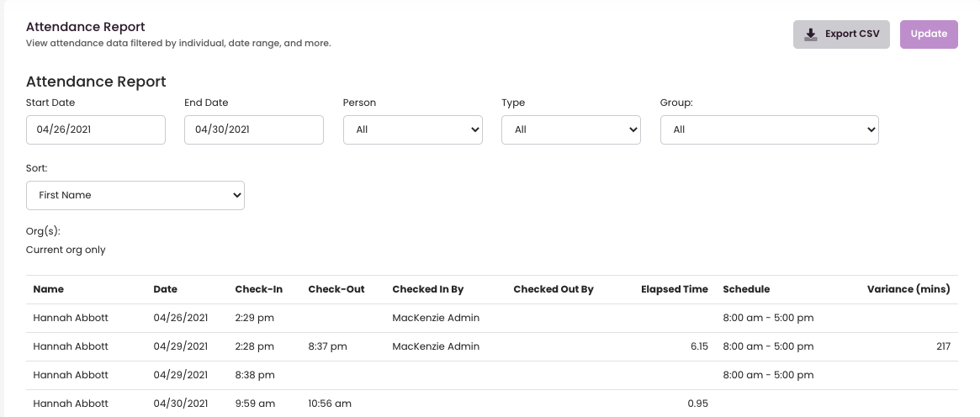Click the 04/30/2021 date cell in the table
Screen dimensions: 980x417
pyautogui.click(x=181, y=404)
